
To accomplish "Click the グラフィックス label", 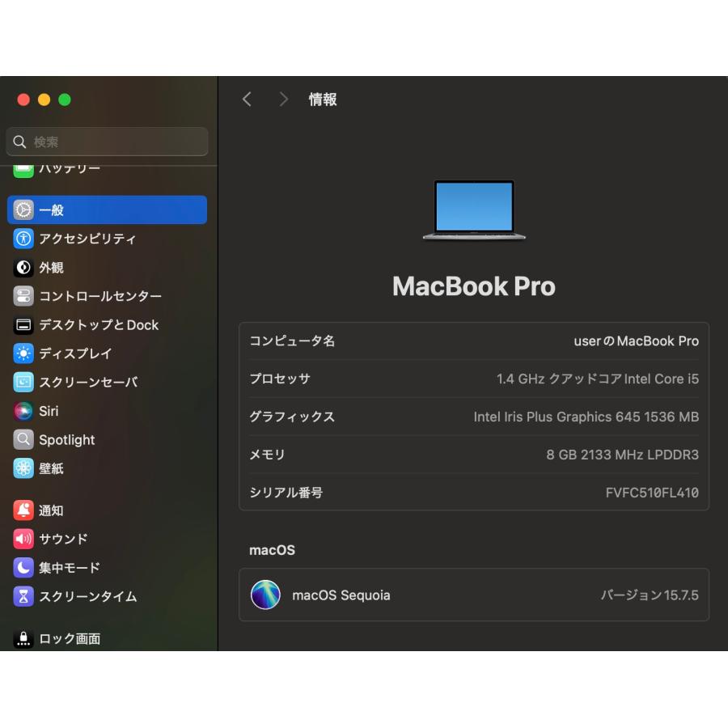I will click(292, 417).
